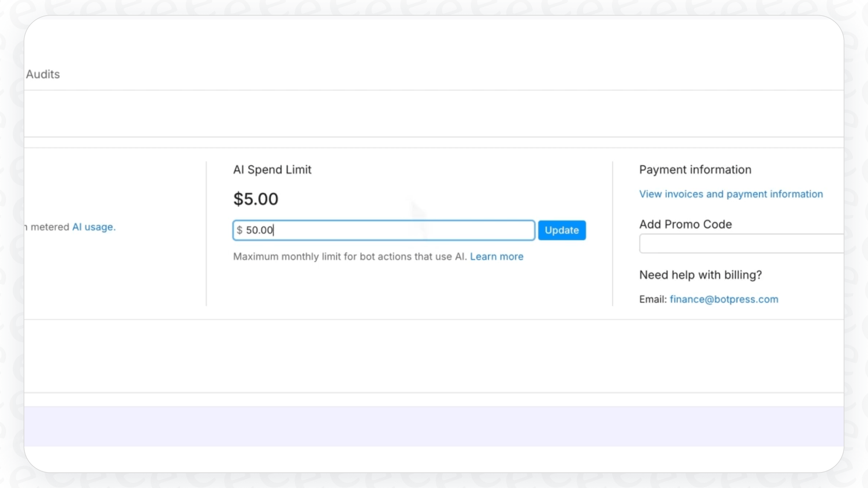Select the Need help with billing text
The height and width of the screenshot is (488, 868).
(x=701, y=275)
